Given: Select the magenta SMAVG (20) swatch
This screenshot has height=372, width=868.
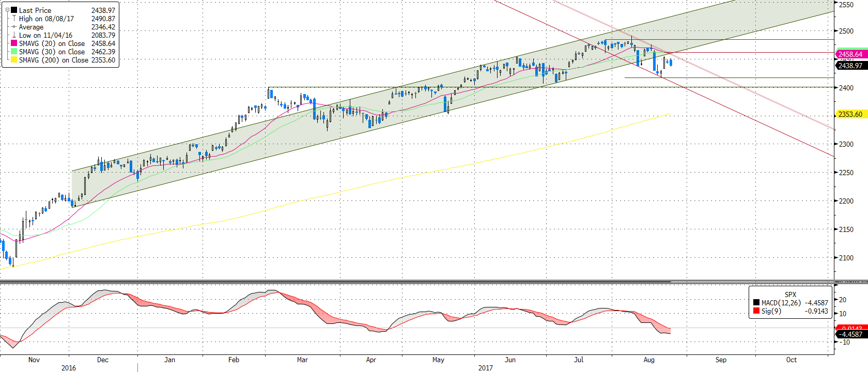Looking at the screenshot, I should click(14, 43).
